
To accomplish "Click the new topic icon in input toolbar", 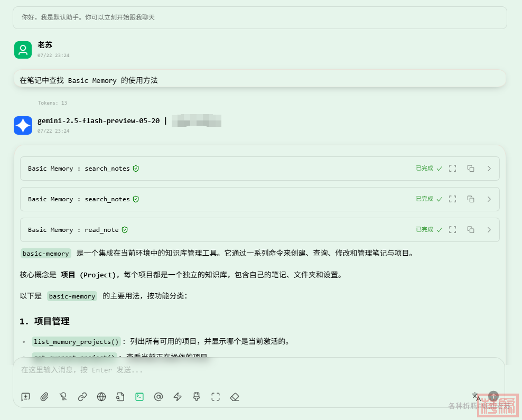I will (x=25, y=397).
